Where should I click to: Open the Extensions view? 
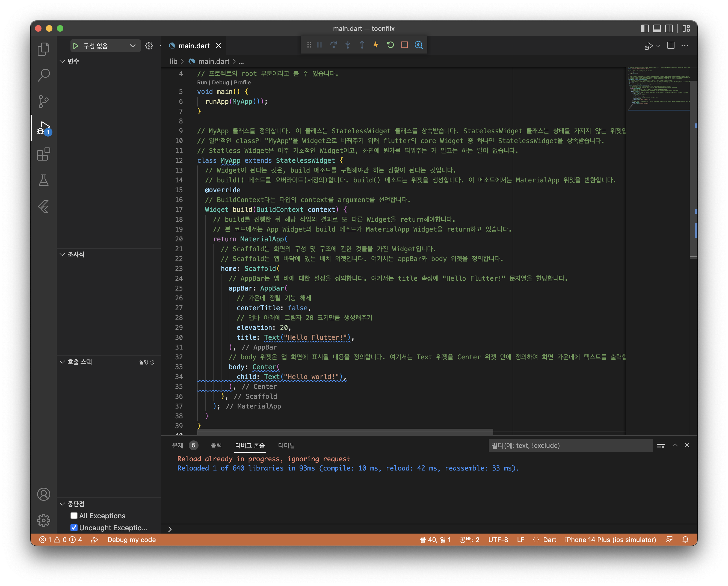coord(44,154)
